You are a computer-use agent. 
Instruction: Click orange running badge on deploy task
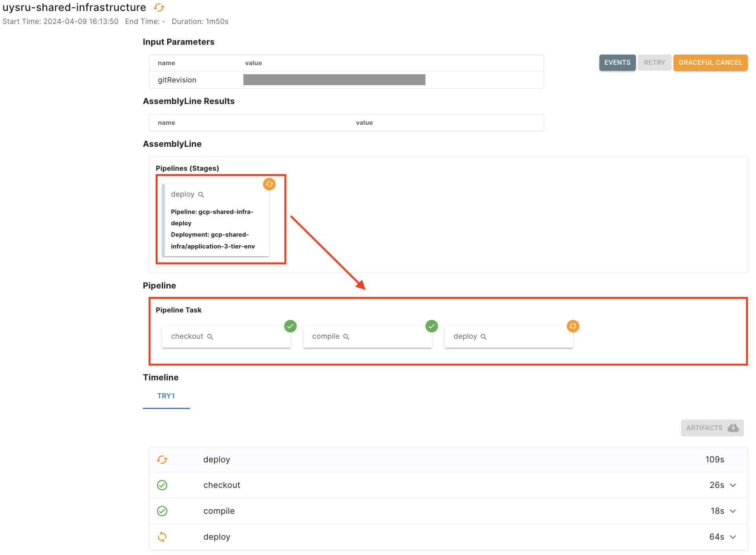pos(573,326)
